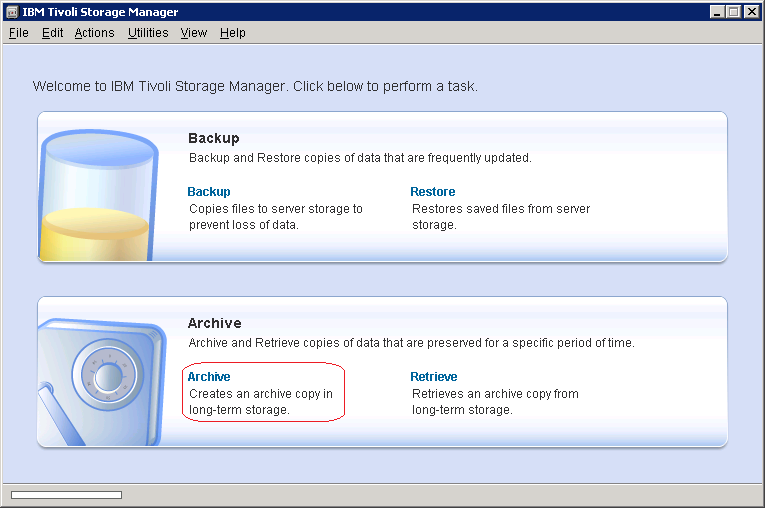This screenshot has height=508, width=765.
Task: Close the IBM Tivoli Storage Manager window
Action: pyautogui.click(x=751, y=12)
